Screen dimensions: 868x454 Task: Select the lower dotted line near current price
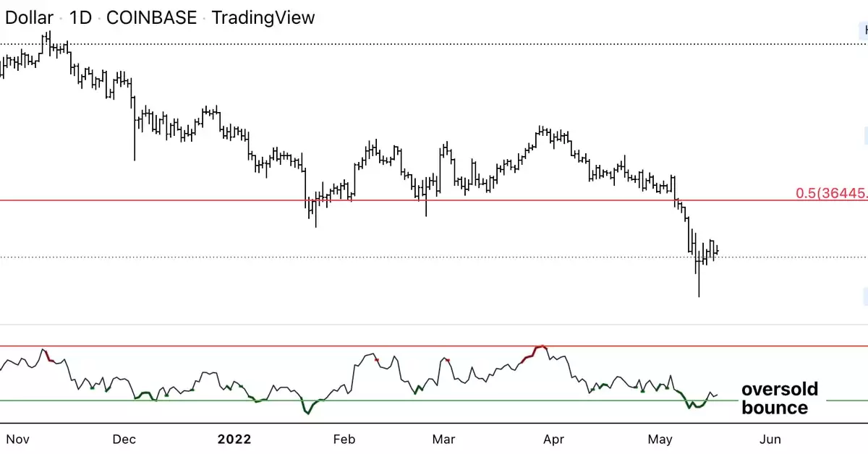434,257
